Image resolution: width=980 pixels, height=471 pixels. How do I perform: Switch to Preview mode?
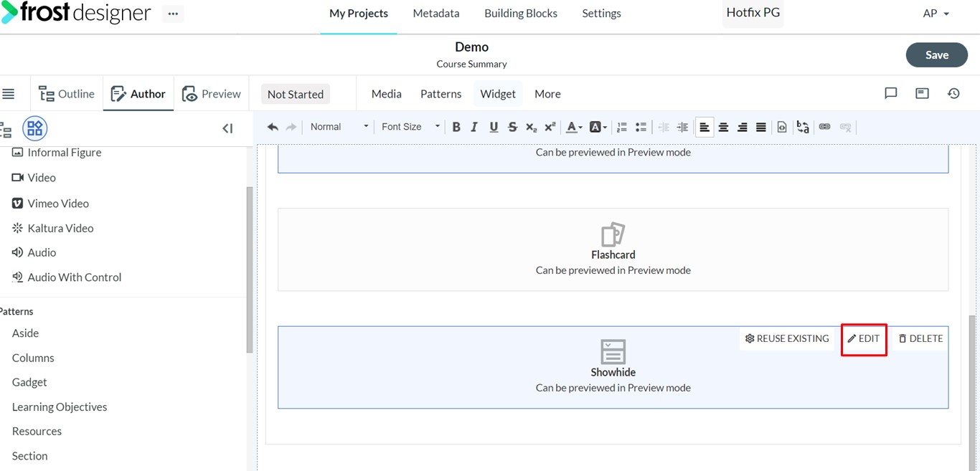coord(212,94)
